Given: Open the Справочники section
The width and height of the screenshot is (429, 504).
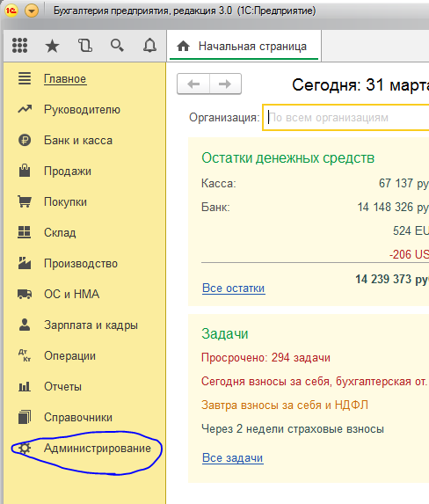Looking at the screenshot, I should click(x=78, y=418).
